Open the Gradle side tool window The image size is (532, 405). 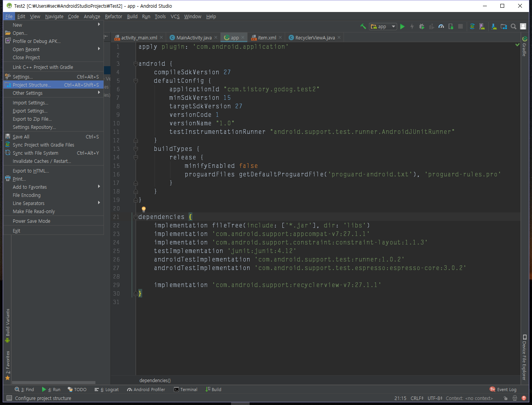coord(525,46)
